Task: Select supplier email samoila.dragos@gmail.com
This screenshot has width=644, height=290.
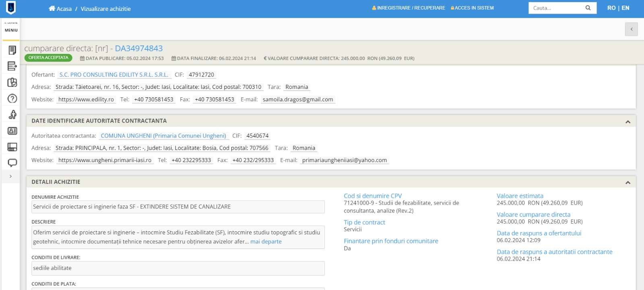Action: pos(298,99)
